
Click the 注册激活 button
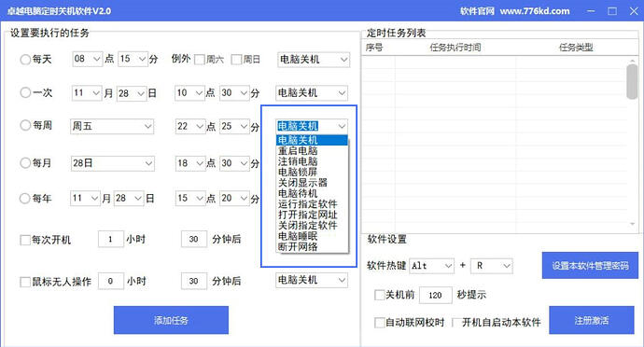tap(592, 320)
